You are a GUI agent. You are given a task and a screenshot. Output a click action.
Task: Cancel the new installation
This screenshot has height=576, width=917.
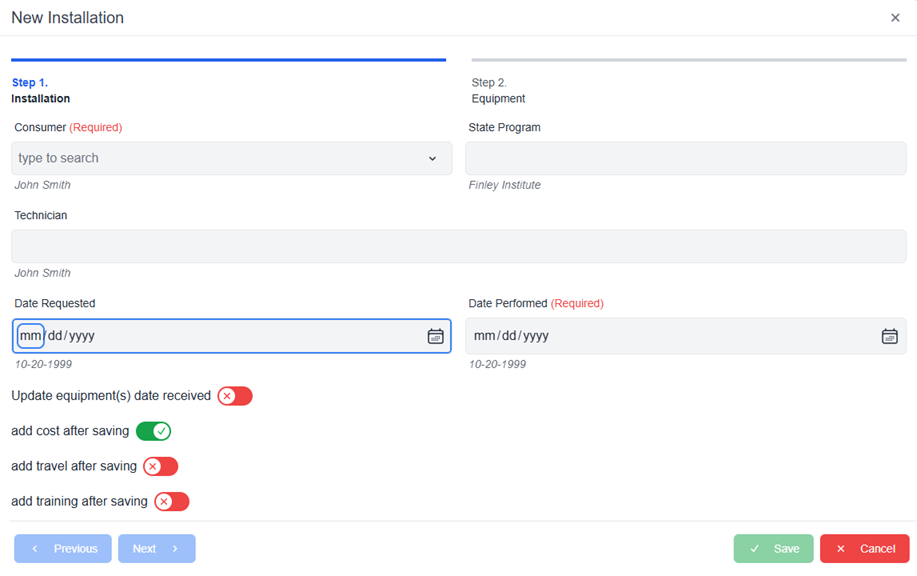coord(864,549)
